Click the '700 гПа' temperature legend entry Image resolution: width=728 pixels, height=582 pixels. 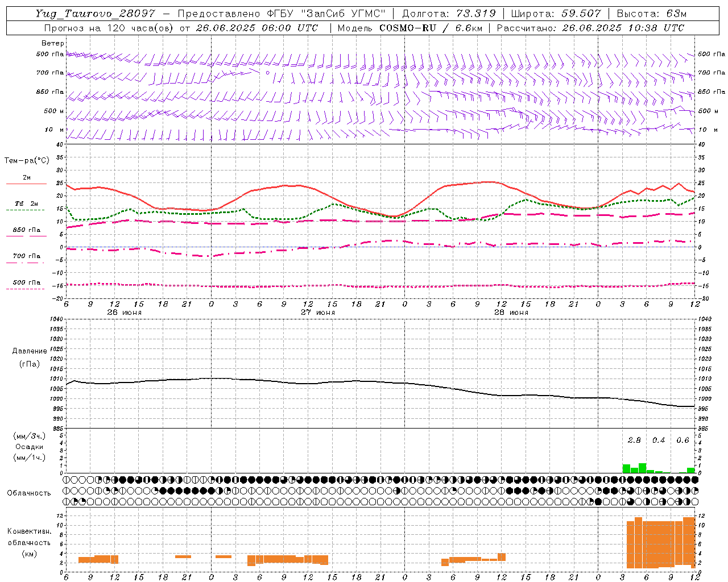pos(27,256)
